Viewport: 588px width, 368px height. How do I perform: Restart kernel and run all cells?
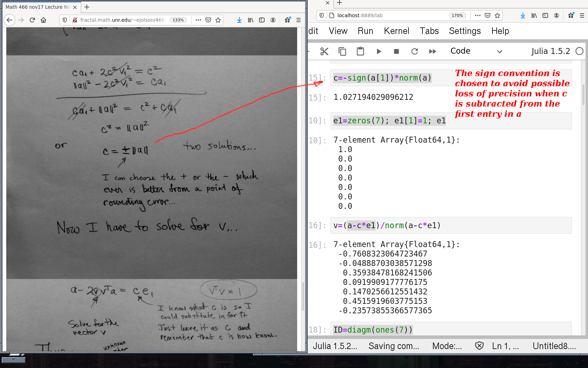coord(433,52)
